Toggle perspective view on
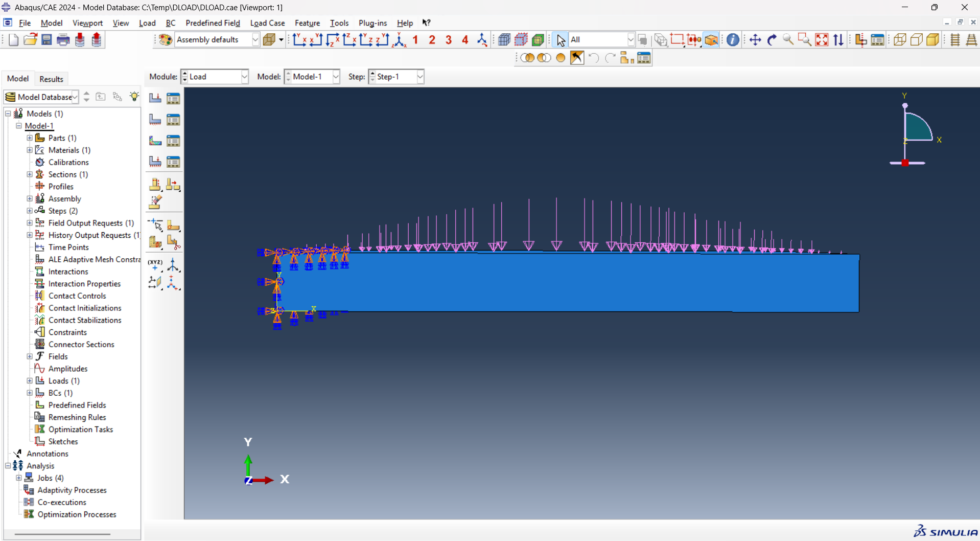Image resolution: width=980 pixels, height=541 pixels. coord(971,40)
